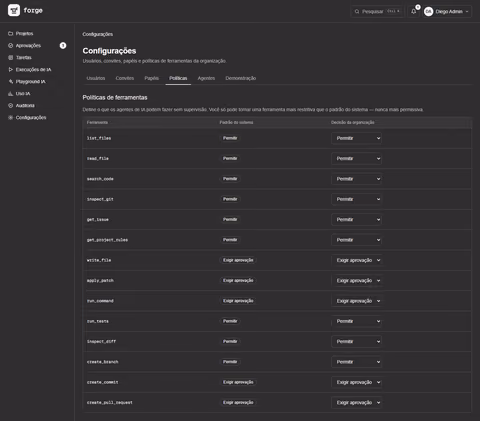Go to the Agentes tab

[x=206, y=78]
